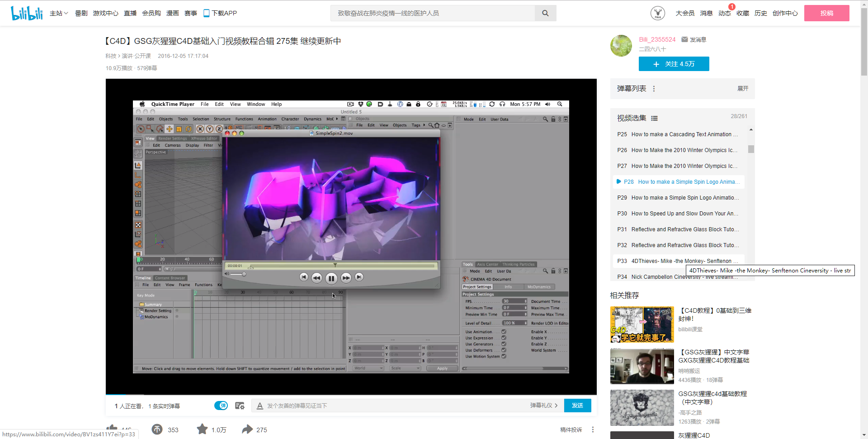
Task: Share the video with the arrow icon
Action: point(247,429)
